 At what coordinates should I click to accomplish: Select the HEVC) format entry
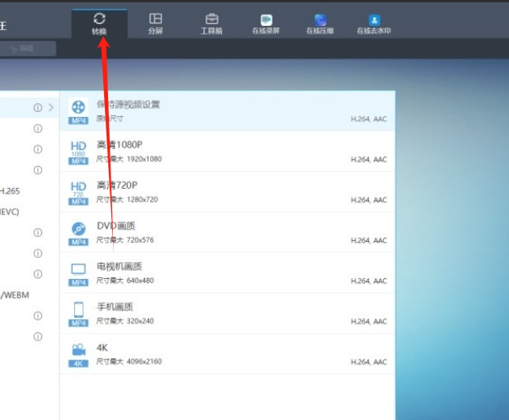click(10, 212)
